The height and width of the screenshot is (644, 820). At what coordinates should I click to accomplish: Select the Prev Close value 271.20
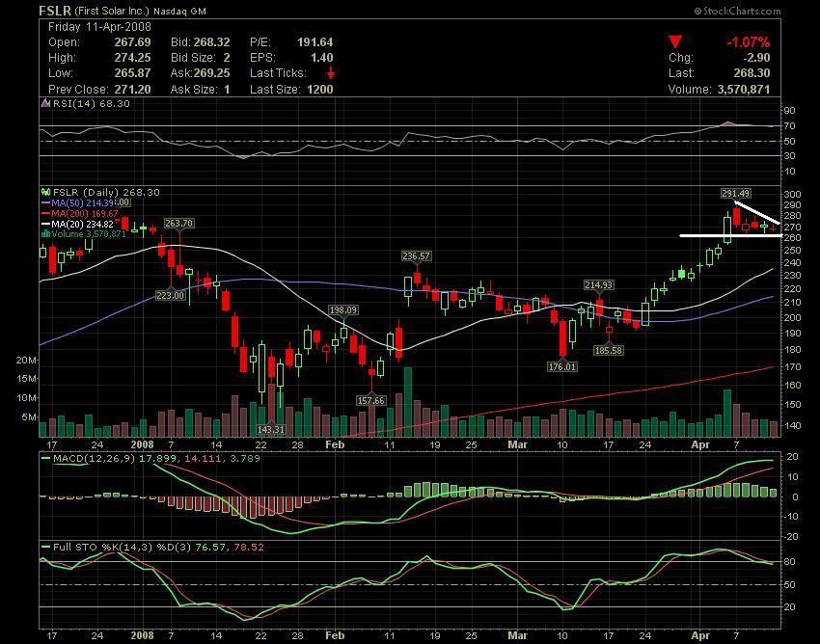(132, 90)
